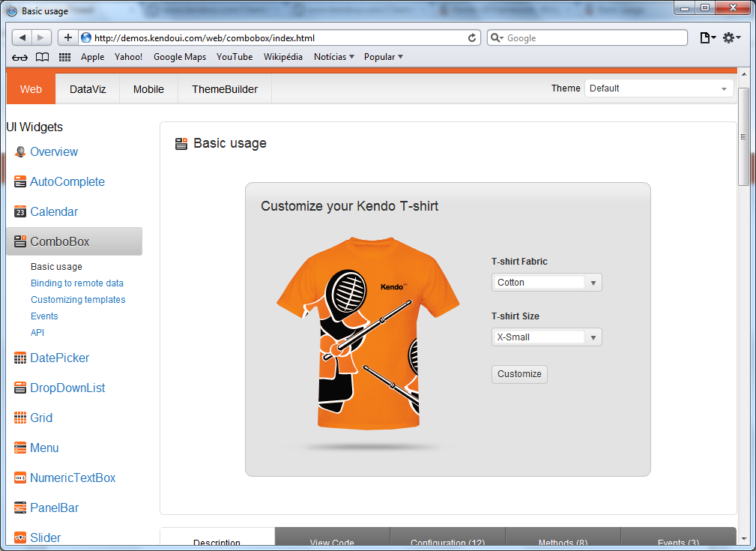
Task: Click the Customize button
Action: pos(519,374)
